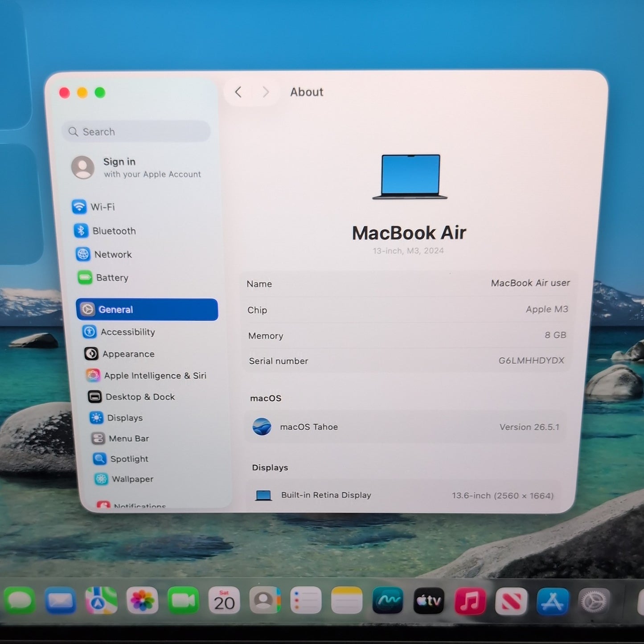Viewport: 644px width, 644px height.
Task: Open FaceTime from the Dock
Action: tap(183, 600)
